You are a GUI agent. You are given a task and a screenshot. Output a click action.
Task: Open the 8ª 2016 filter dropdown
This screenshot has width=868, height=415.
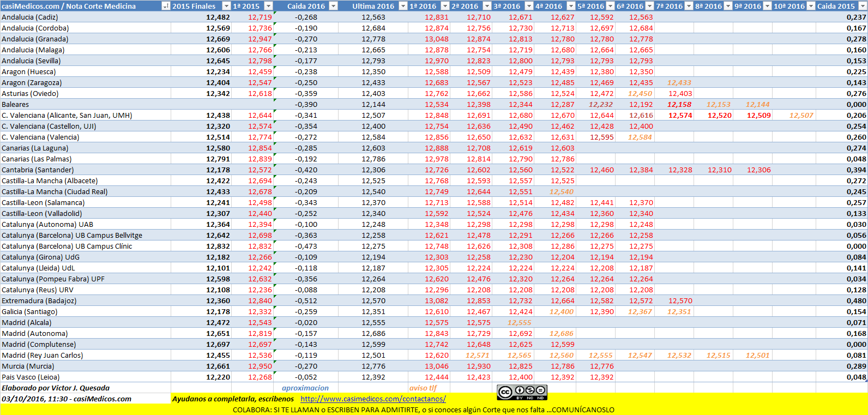coord(728,6)
